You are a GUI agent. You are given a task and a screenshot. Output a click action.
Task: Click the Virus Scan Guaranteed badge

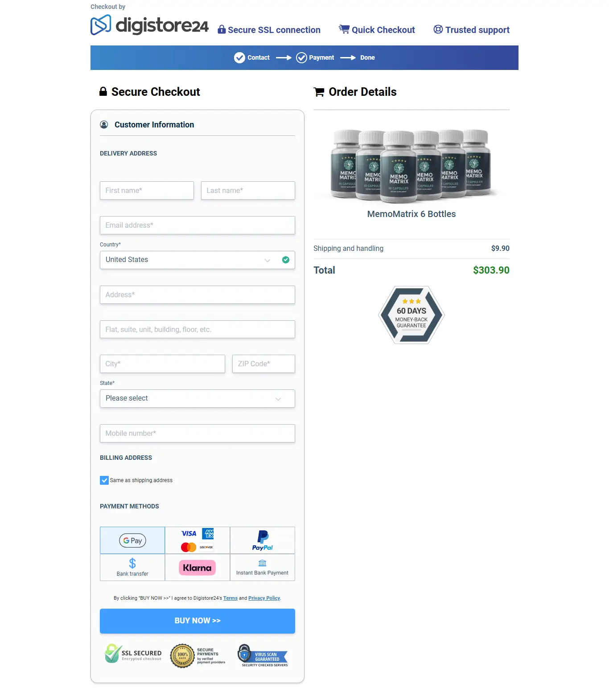click(263, 655)
